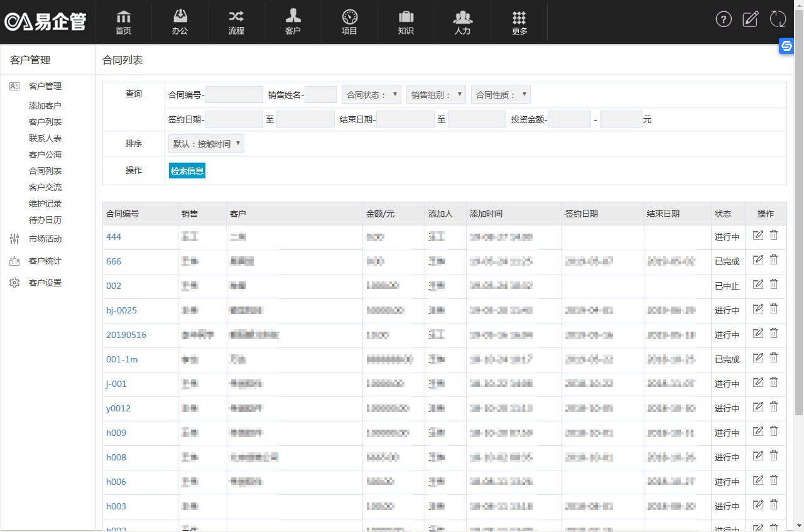The width and height of the screenshot is (804, 532).
Task: Open the 排序 默认:接触时间 dropdown
Action: pyautogui.click(x=206, y=144)
